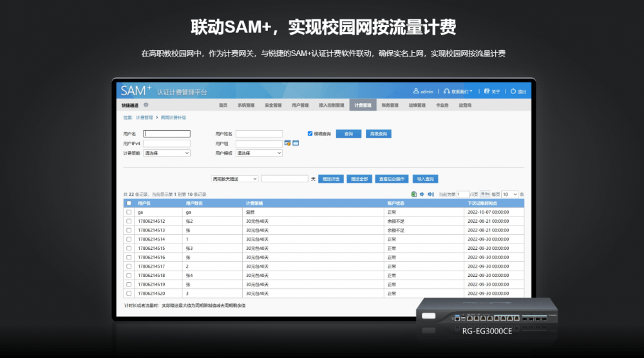Sort by the 计费策略 column header
Screen dimensions: 644x358
coord(254,203)
